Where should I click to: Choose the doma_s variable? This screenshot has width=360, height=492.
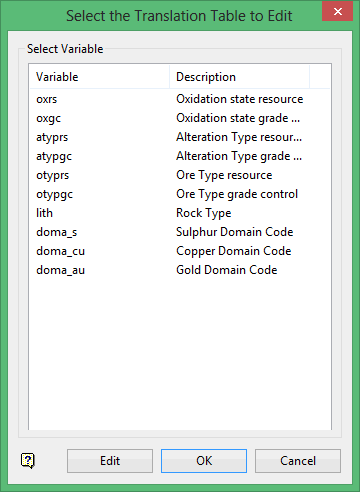point(180,232)
